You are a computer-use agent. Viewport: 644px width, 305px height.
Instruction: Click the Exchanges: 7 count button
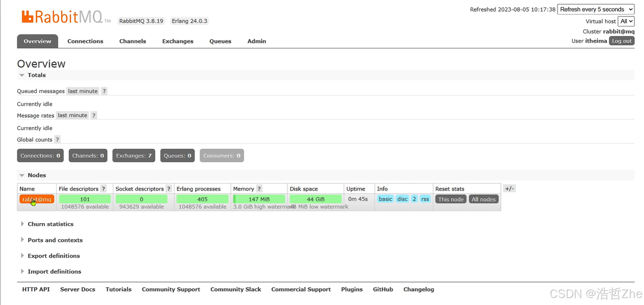click(x=134, y=156)
